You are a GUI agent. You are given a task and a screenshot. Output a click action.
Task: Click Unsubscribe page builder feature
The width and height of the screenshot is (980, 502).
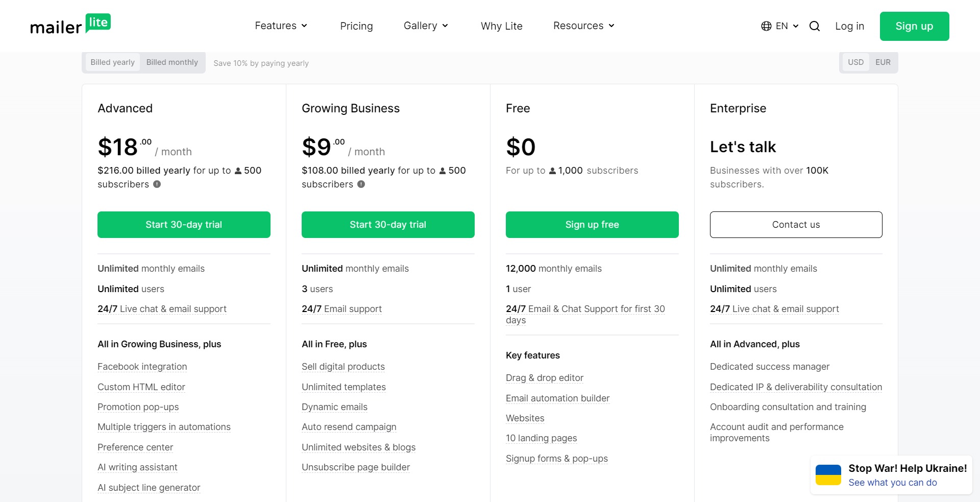[x=356, y=467]
